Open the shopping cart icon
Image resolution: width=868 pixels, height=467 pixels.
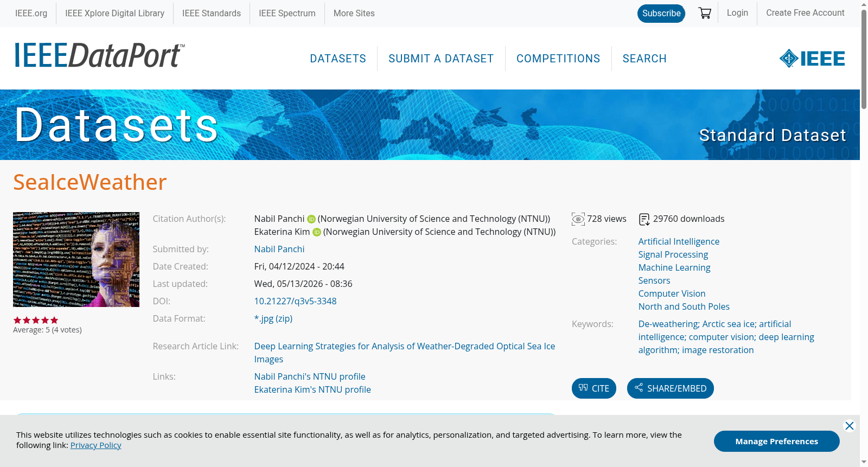point(705,13)
